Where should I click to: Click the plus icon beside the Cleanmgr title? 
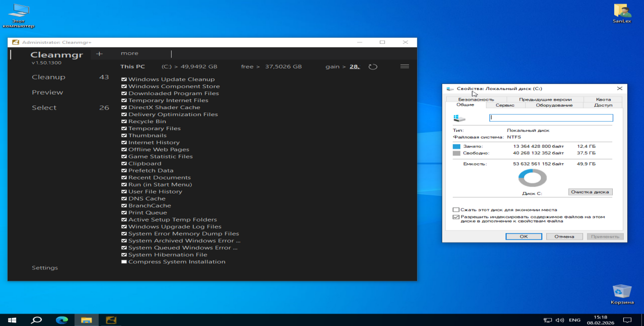(99, 54)
